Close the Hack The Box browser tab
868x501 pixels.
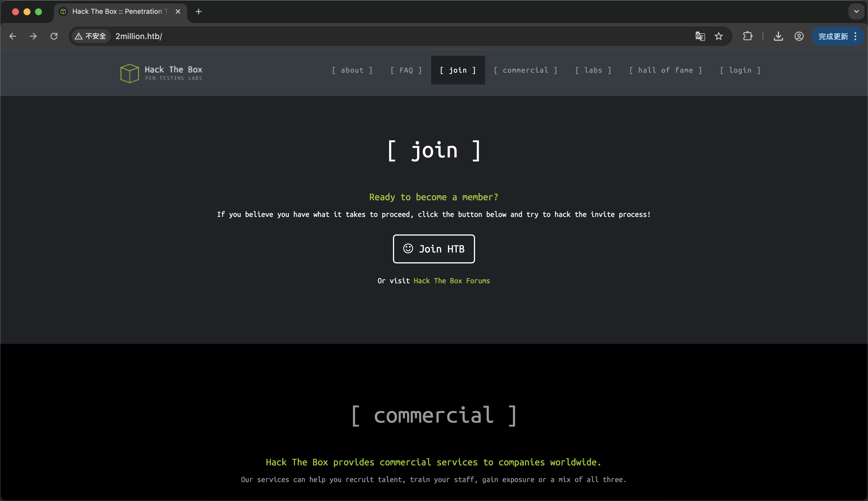coord(178,11)
